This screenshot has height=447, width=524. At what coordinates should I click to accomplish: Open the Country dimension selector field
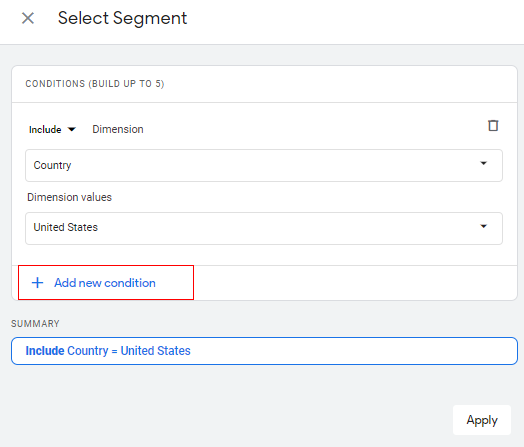point(264,165)
